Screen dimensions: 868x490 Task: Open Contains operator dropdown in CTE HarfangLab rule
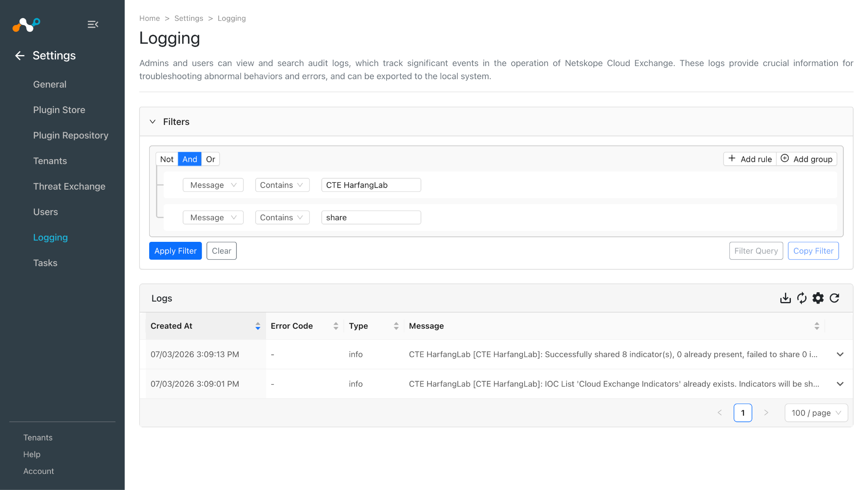282,185
